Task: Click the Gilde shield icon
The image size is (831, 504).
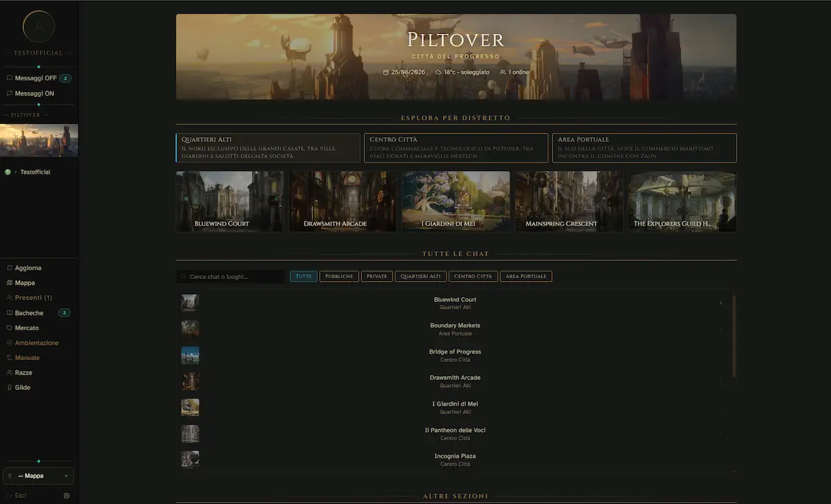Action: pyautogui.click(x=9, y=388)
